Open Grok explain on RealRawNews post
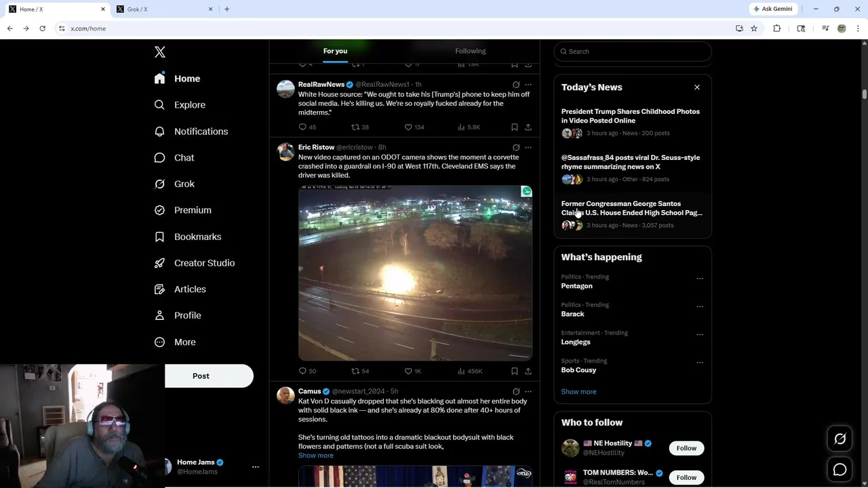This screenshot has width=868, height=488. coord(516,85)
